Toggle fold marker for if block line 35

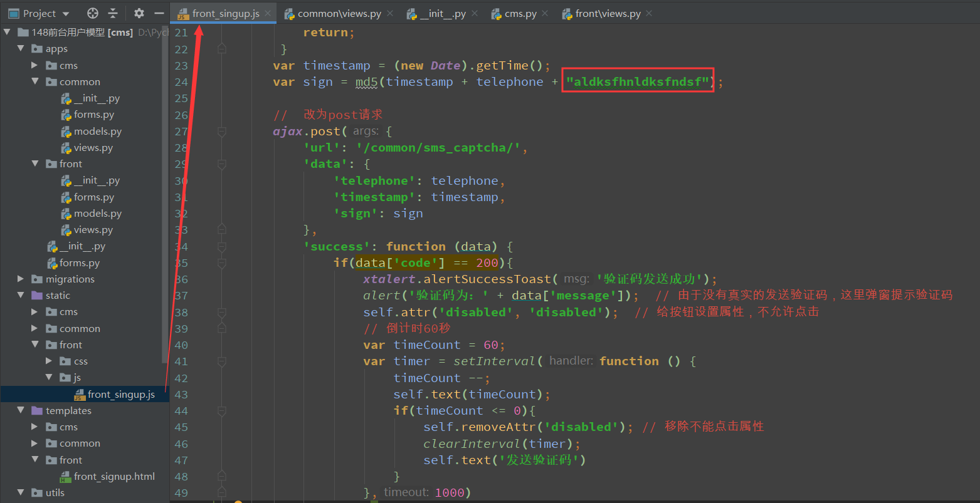pos(221,263)
